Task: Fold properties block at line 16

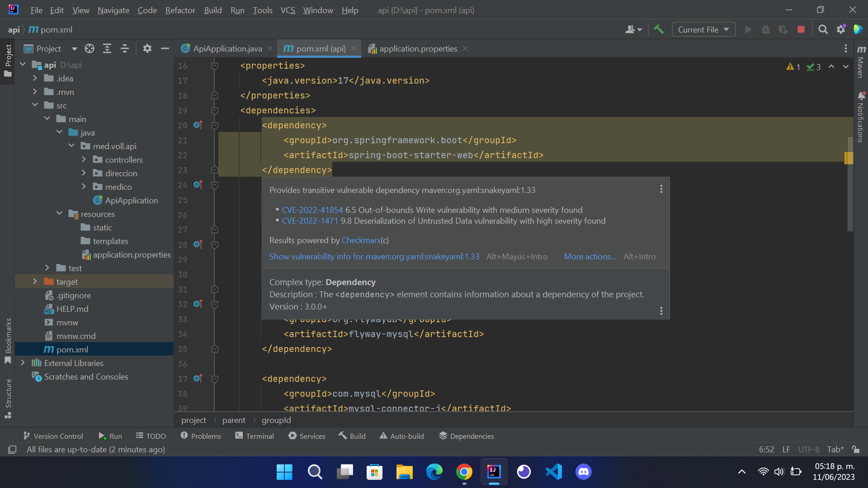Action: tap(215, 66)
